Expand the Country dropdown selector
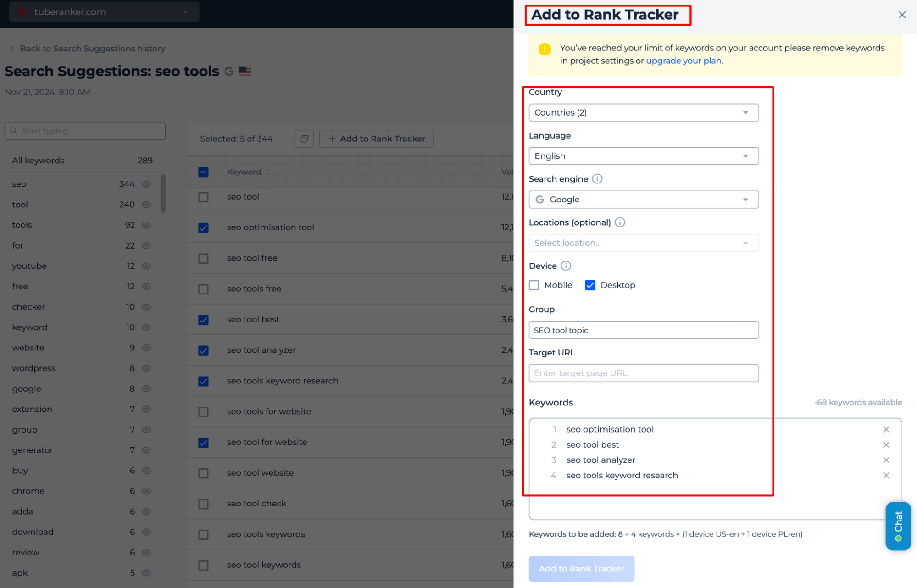The height and width of the screenshot is (588, 917). pyautogui.click(x=643, y=112)
